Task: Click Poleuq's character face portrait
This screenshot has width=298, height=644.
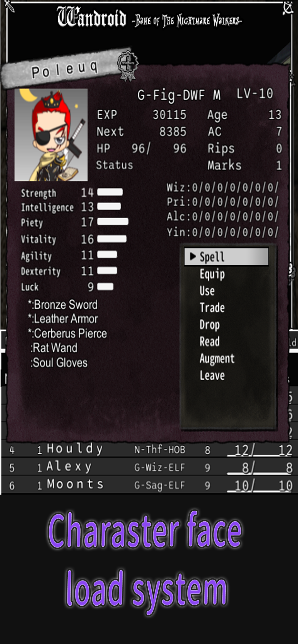Action: click(x=51, y=135)
